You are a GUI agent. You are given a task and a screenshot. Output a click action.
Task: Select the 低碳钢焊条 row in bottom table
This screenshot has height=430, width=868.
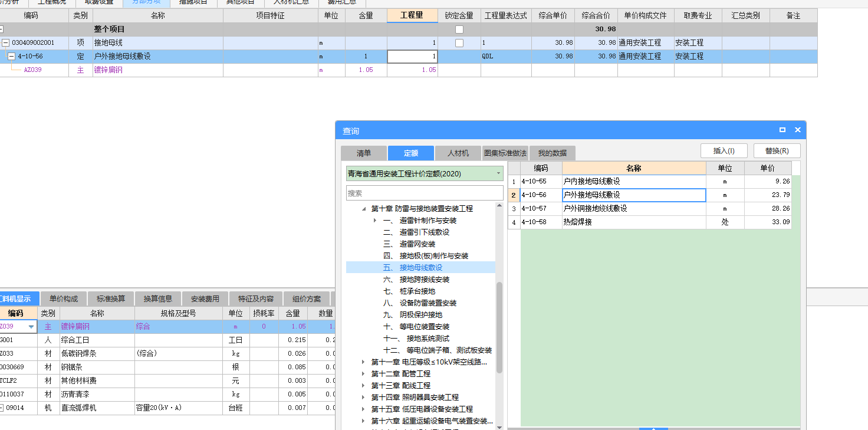point(167,354)
